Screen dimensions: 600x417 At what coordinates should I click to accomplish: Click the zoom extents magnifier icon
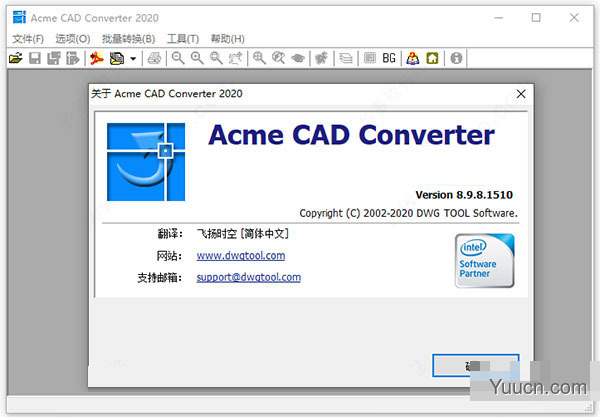click(x=259, y=58)
